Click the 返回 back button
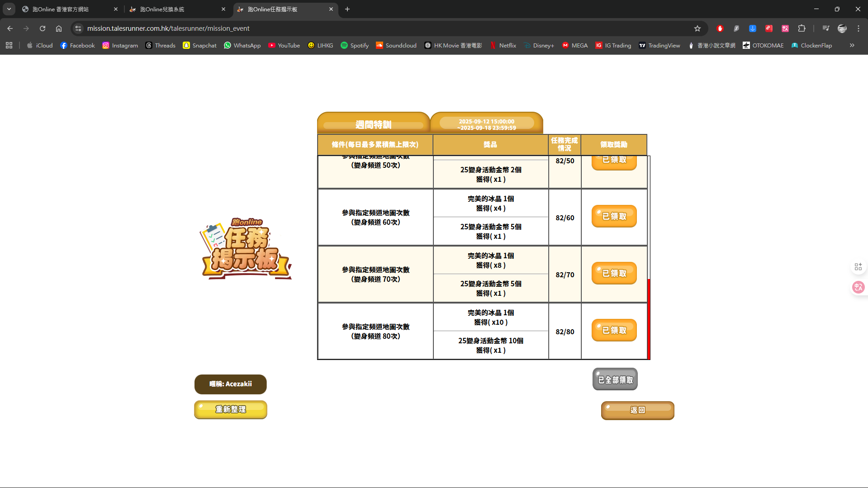The width and height of the screenshot is (868, 488). 637,410
